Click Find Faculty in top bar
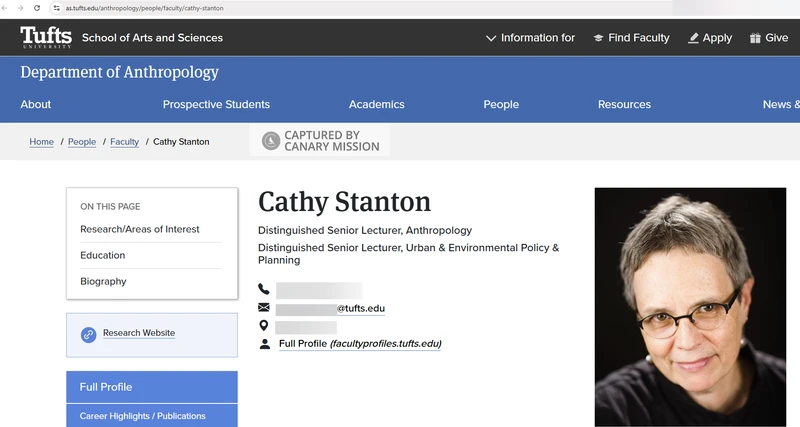The height and width of the screenshot is (427, 800). tap(638, 38)
